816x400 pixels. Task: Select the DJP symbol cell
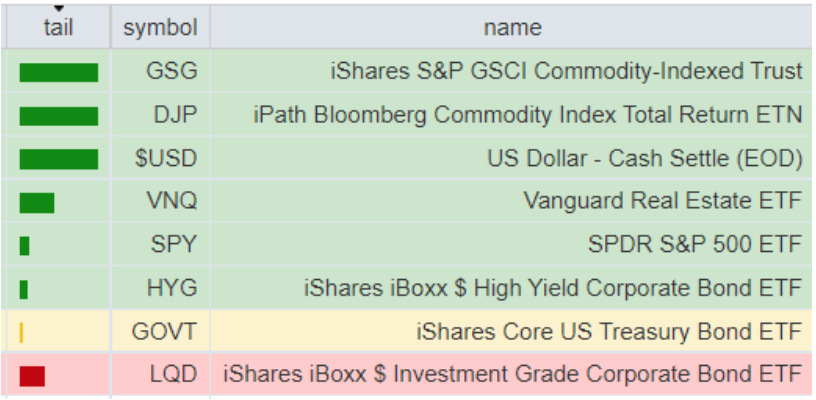(174, 115)
